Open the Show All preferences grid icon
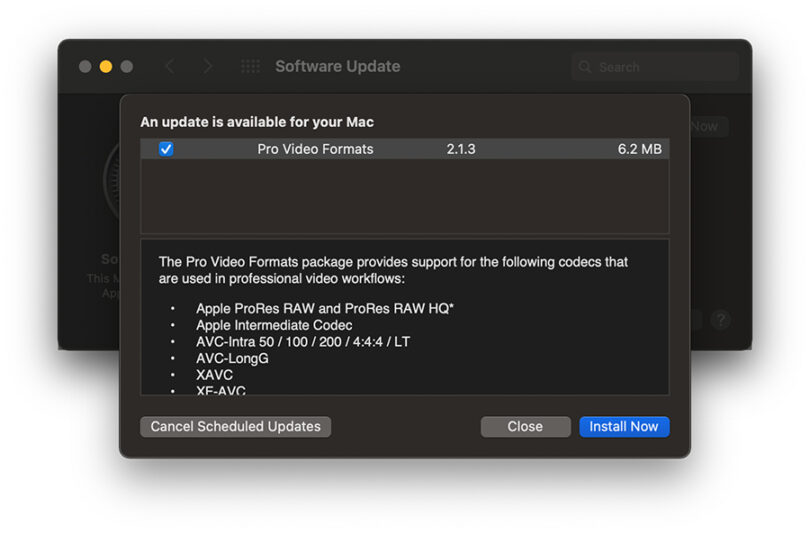Image resolution: width=810 pixels, height=535 pixels. click(x=250, y=67)
